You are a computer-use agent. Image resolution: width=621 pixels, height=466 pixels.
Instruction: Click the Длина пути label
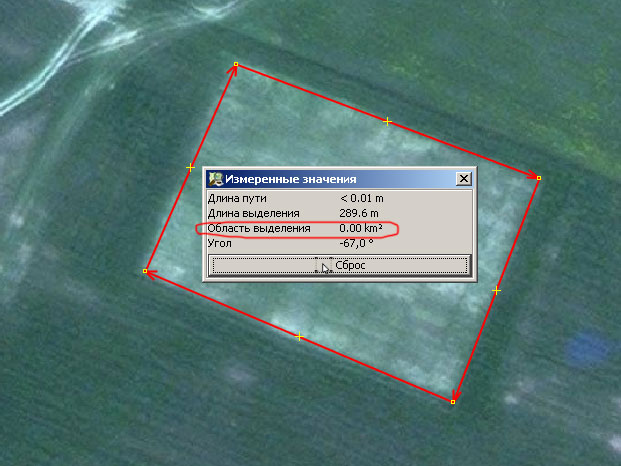[236, 198]
